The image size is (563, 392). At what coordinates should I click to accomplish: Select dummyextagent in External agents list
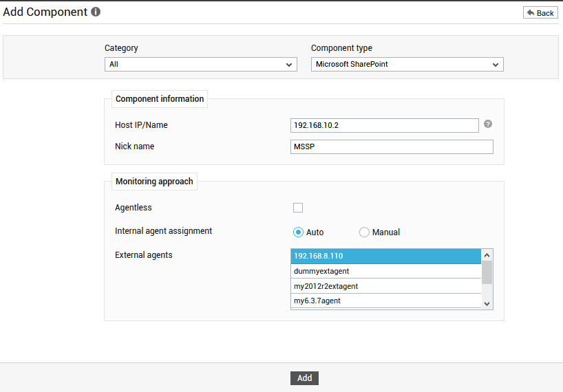pyautogui.click(x=386, y=271)
